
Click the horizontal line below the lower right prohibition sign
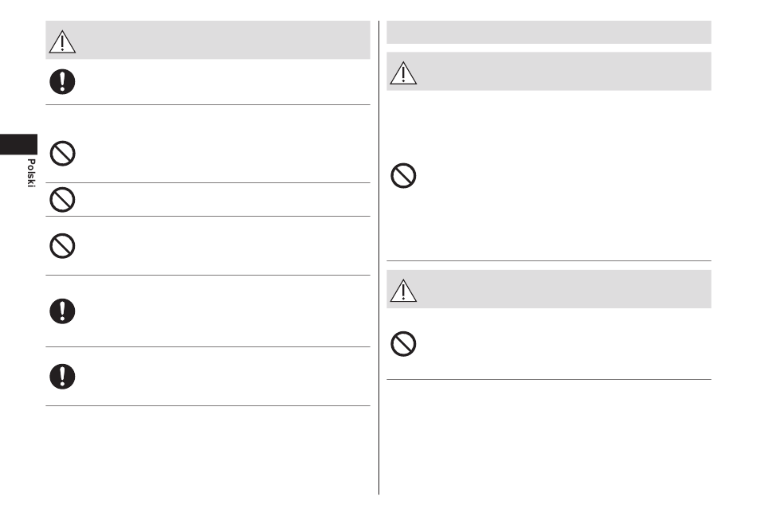[x=549, y=380]
